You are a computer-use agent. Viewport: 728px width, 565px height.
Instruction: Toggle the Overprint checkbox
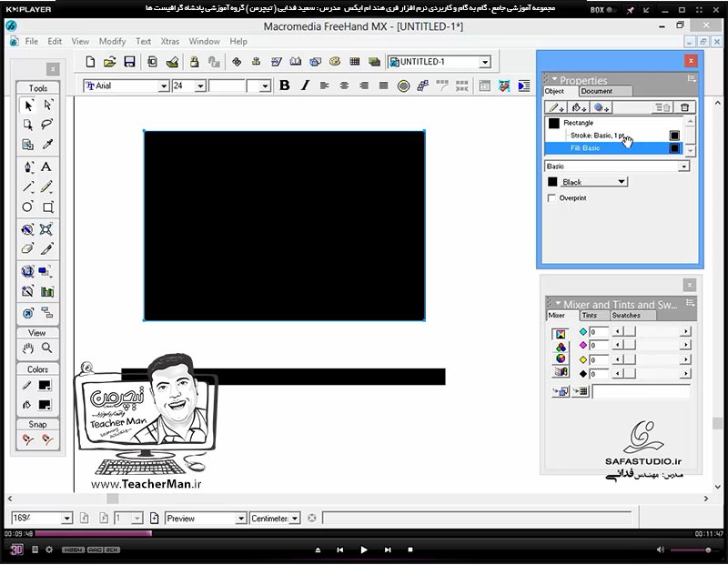[x=551, y=198]
